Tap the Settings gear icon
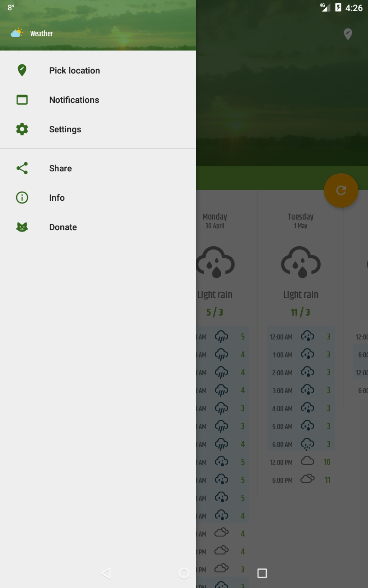The image size is (368, 588). [22, 129]
